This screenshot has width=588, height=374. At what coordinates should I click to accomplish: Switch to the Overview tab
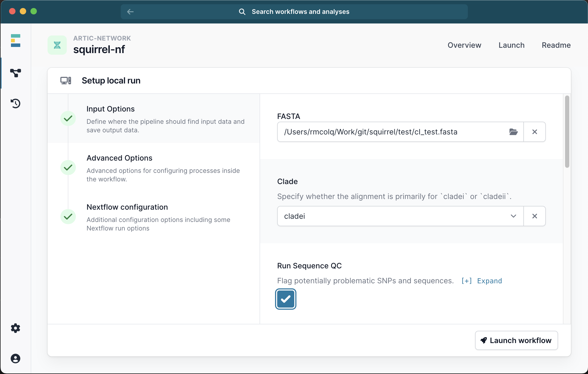pos(464,45)
